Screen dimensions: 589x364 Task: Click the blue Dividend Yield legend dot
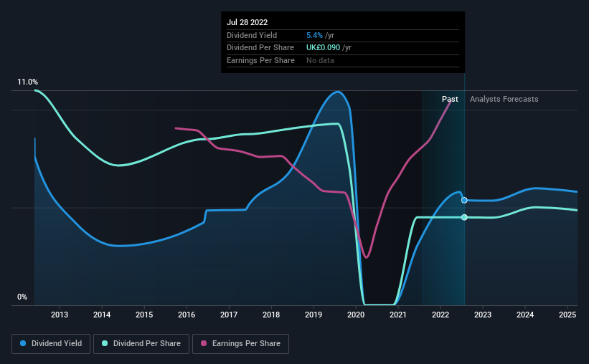pyautogui.click(x=23, y=343)
